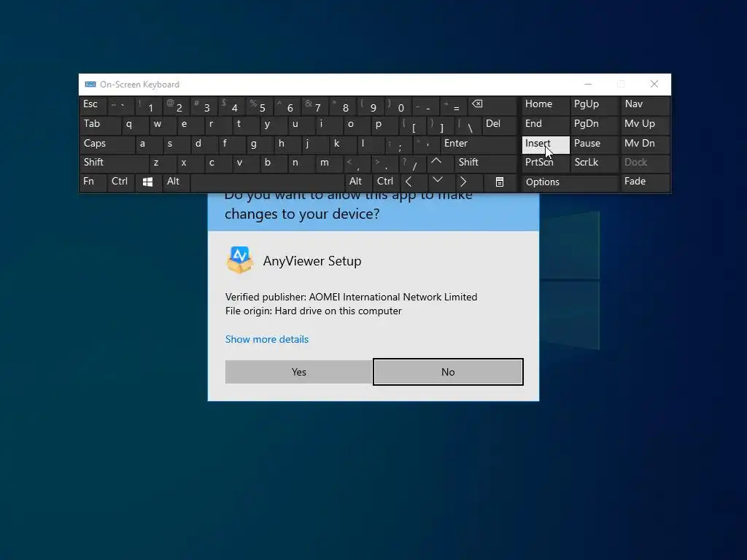
Task: Tap the Enter key
Action: click(x=478, y=144)
